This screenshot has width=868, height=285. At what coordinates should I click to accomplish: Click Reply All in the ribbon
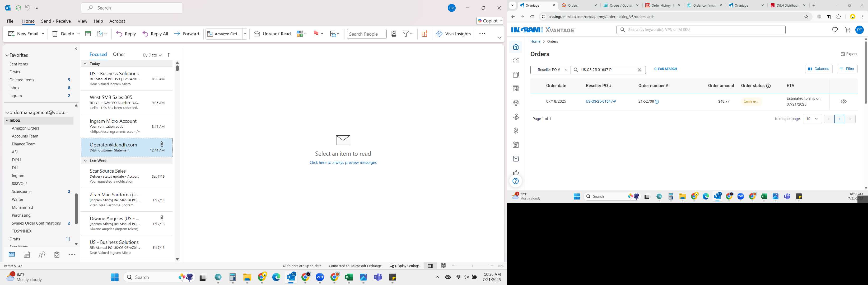155,34
